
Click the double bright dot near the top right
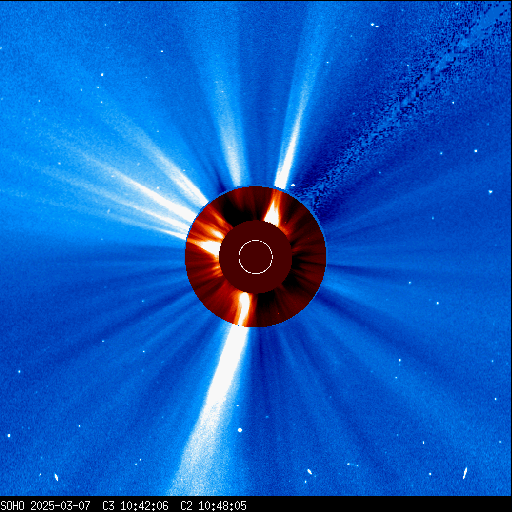[375, 25]
